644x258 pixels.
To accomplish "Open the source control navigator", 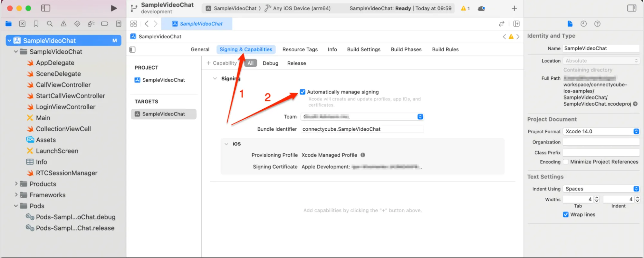I will tap(22, 24).
